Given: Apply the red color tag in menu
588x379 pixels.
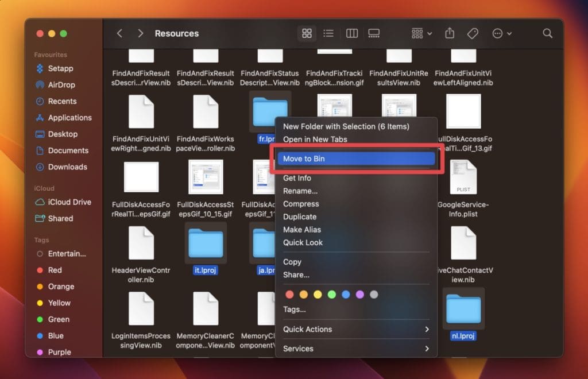Looking at the screenshot, I should tap(289, 295).
